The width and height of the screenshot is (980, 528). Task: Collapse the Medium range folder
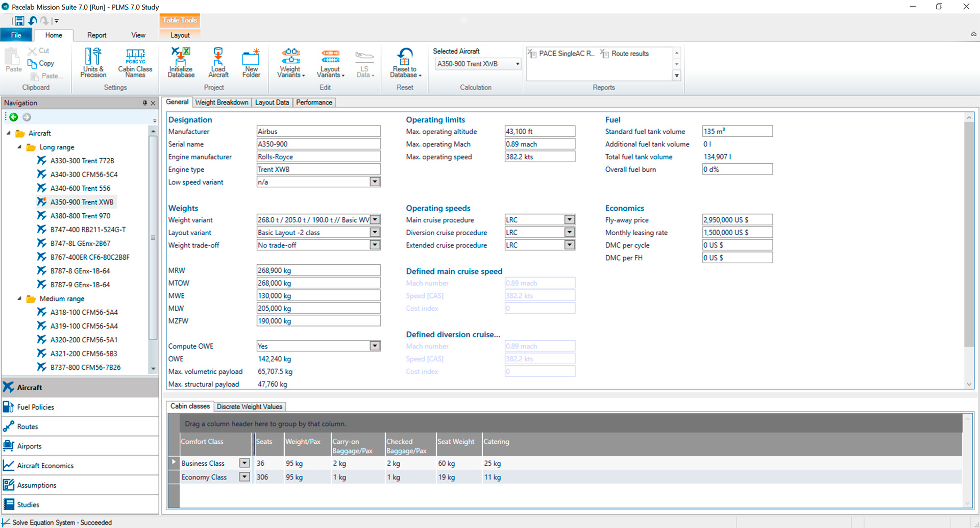point(19,298)
